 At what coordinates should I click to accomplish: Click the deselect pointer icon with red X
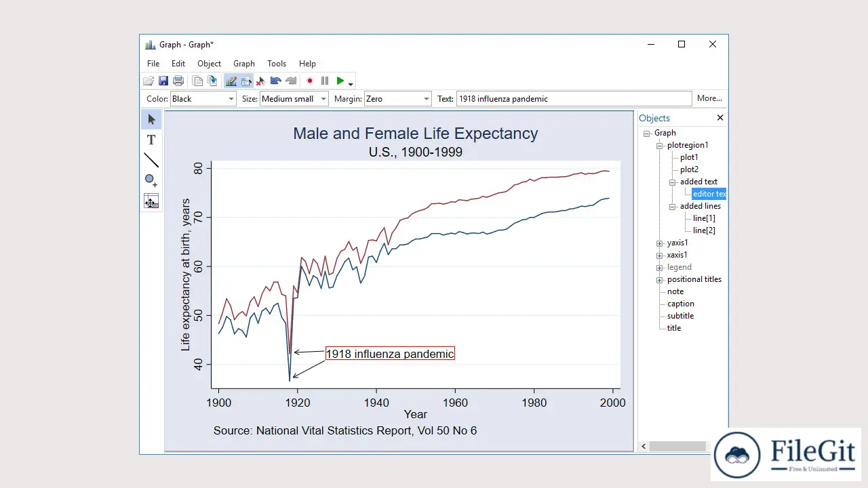click(x=260, y=81)
